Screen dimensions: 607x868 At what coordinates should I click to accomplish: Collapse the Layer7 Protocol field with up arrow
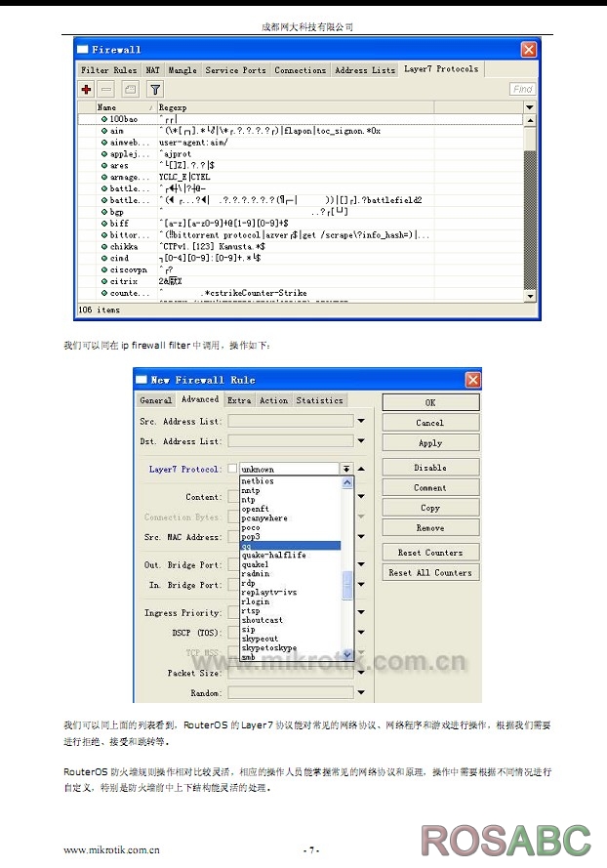pos(361,469)
